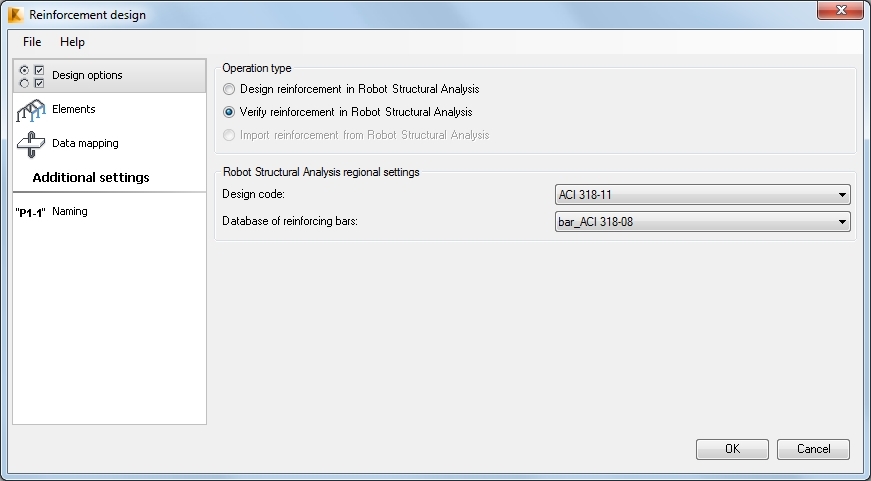Go to the Elements section
Screen dimensions: 871x481
pyautogui.click(x=109, y=109)
